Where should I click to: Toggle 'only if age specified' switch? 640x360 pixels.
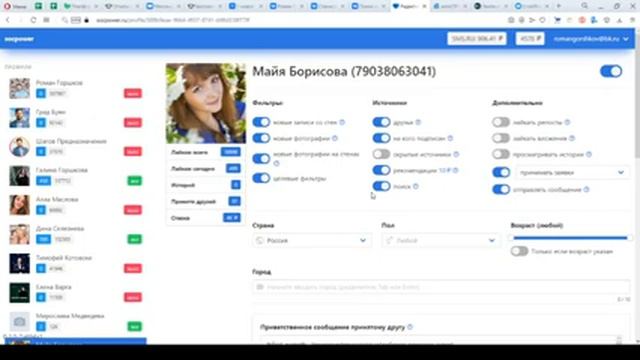tap(519, 251)
